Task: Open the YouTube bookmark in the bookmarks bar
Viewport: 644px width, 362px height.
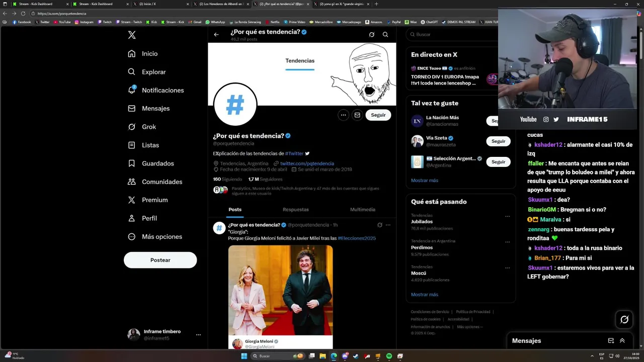Action: pos(62,22)
